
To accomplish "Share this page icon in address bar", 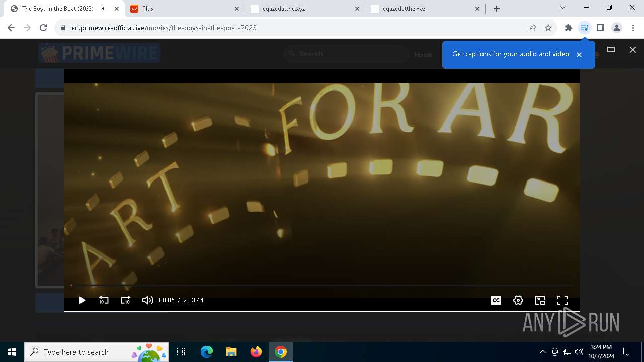I will coord(532,28).
